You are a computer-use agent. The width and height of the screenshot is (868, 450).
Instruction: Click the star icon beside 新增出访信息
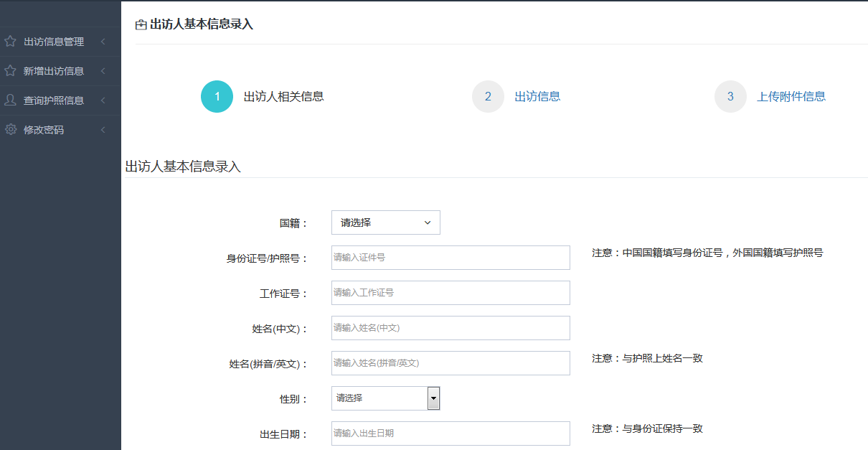pyautogui.click(x=10, y=71)
